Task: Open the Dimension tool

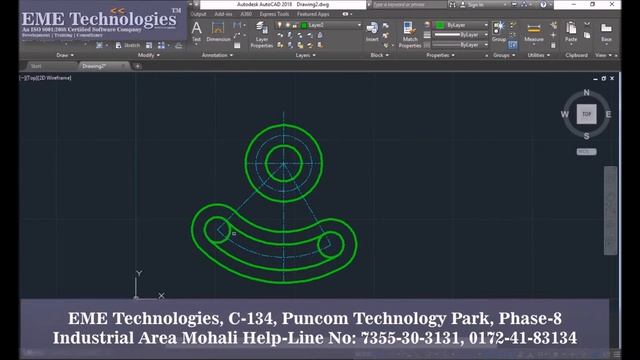Action: pyautogui.click(x=218, y=31)
